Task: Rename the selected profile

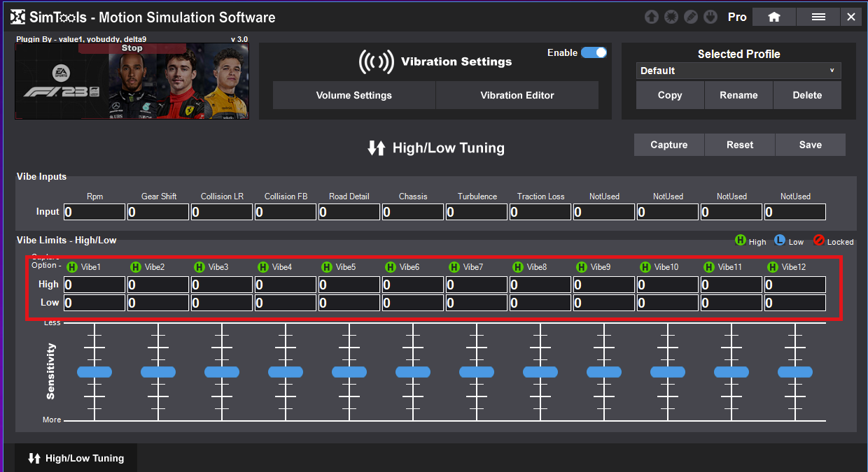Action: pos(738,95)
